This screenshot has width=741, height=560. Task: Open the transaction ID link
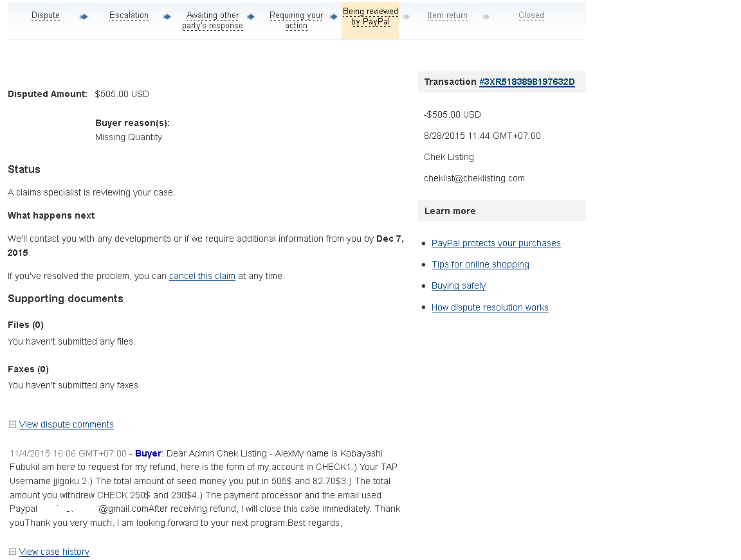point(527,82)
